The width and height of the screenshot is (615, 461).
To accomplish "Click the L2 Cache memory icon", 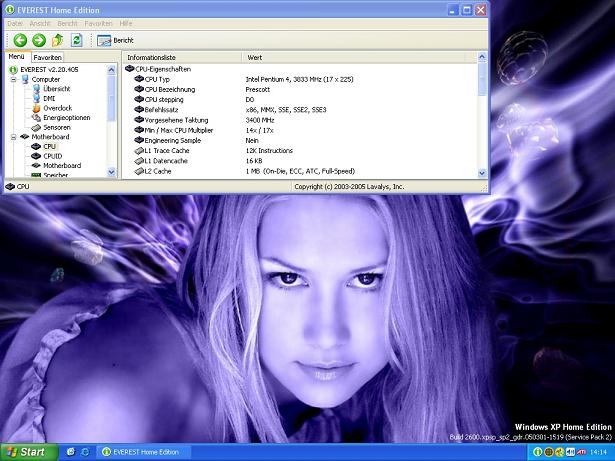I will [x=139, y=171].
